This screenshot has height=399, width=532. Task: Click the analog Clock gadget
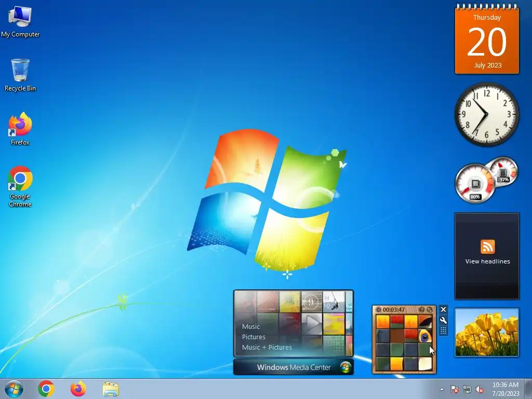point(486,114)
